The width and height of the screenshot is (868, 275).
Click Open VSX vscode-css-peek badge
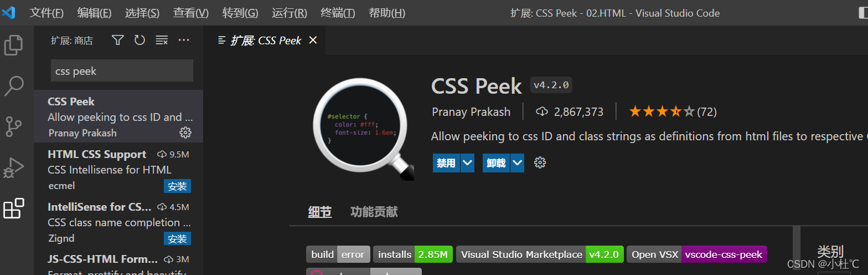click(x=696, y=254)
